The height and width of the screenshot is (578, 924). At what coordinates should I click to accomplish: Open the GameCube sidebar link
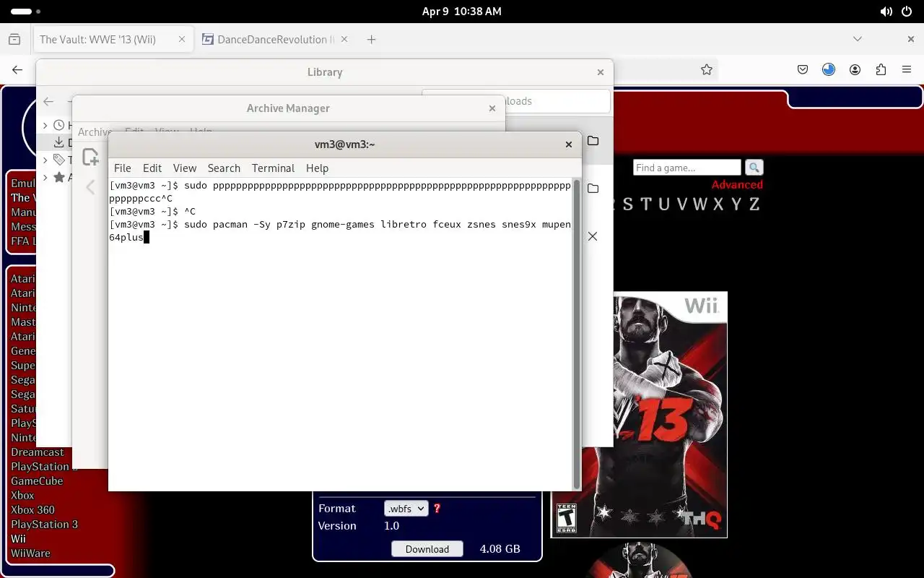(x=37, y=480)
